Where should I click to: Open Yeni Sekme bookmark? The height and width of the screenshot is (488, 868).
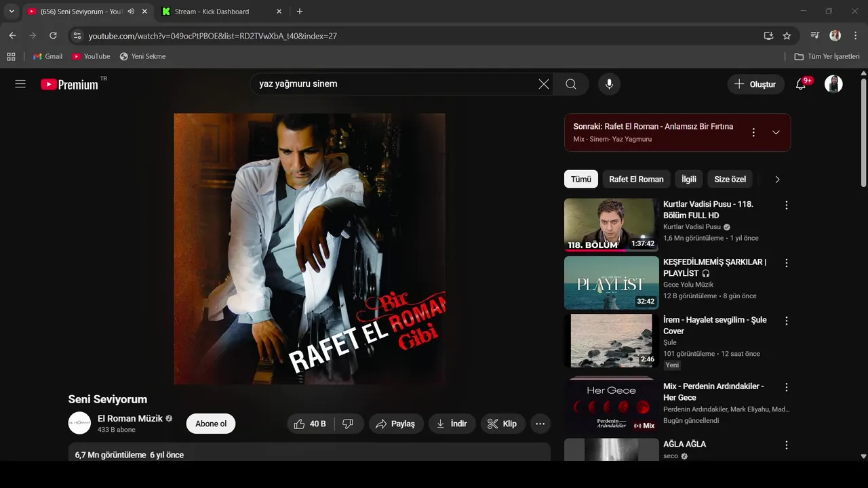(x=142, y=56)
